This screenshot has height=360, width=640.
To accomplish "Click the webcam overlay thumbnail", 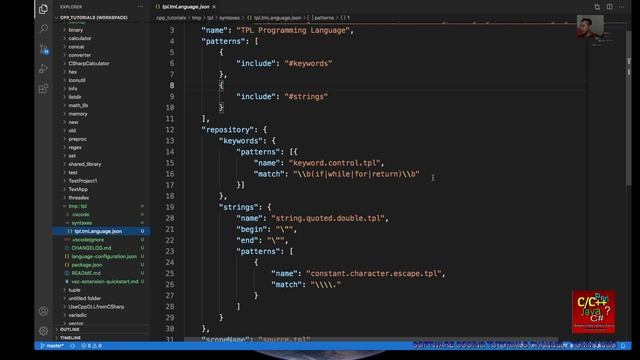I will 590,27.
